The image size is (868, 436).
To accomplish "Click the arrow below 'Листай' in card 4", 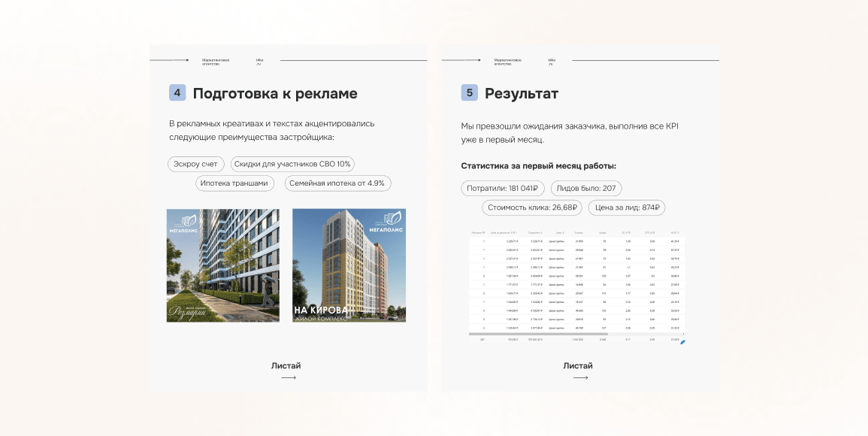I will (289, 378).
